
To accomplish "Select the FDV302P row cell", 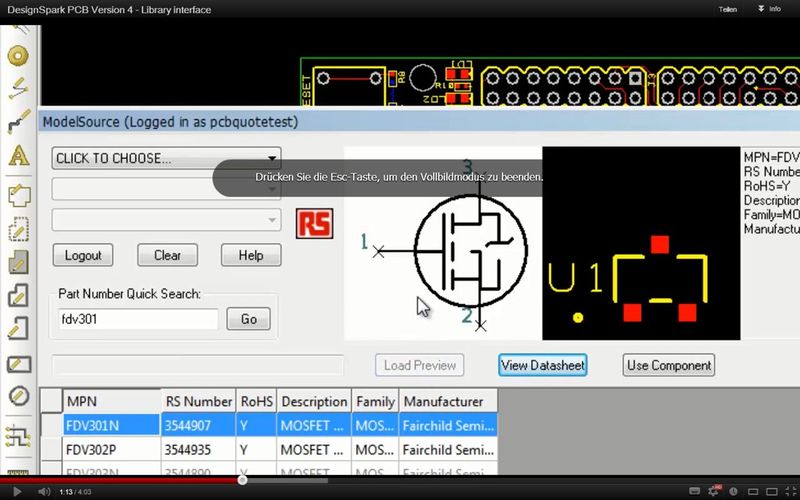I will point(112,449).
